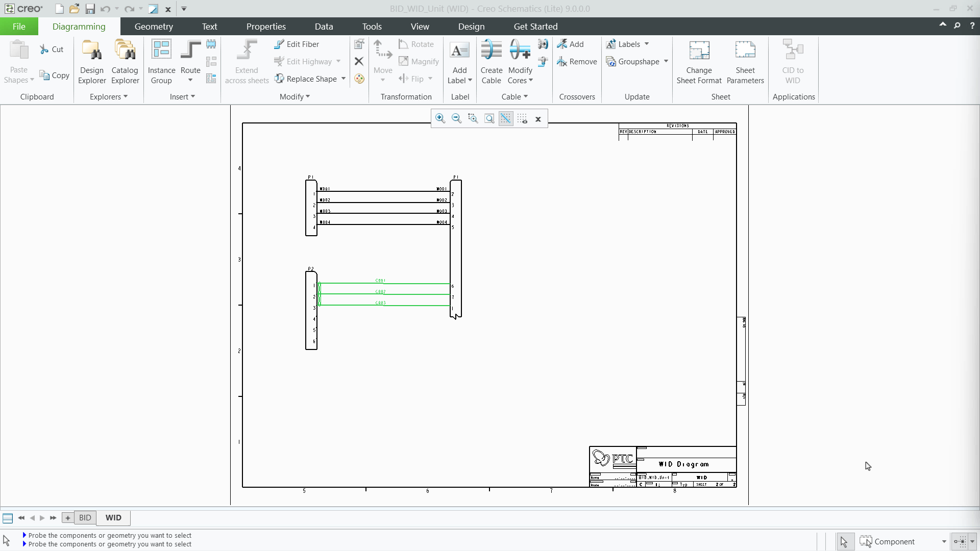
Task: Open the Replace Shape dropdown arrow
Action: [344, 79]
